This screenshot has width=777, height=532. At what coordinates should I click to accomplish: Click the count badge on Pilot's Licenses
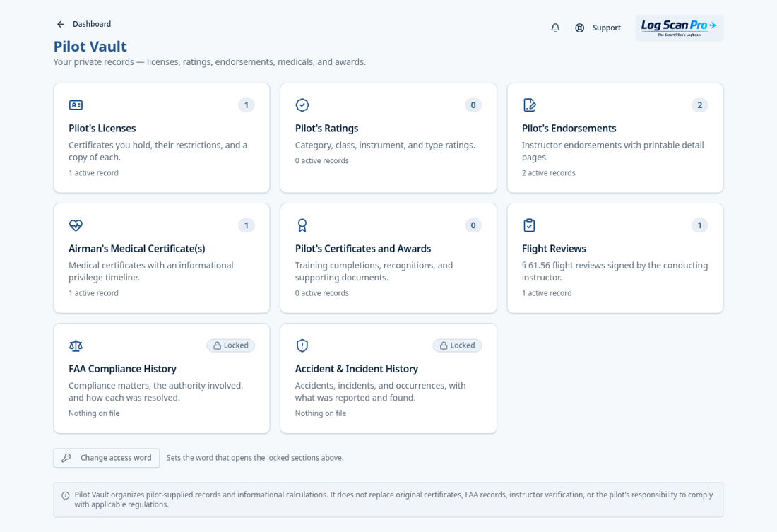tap(247, 105)
